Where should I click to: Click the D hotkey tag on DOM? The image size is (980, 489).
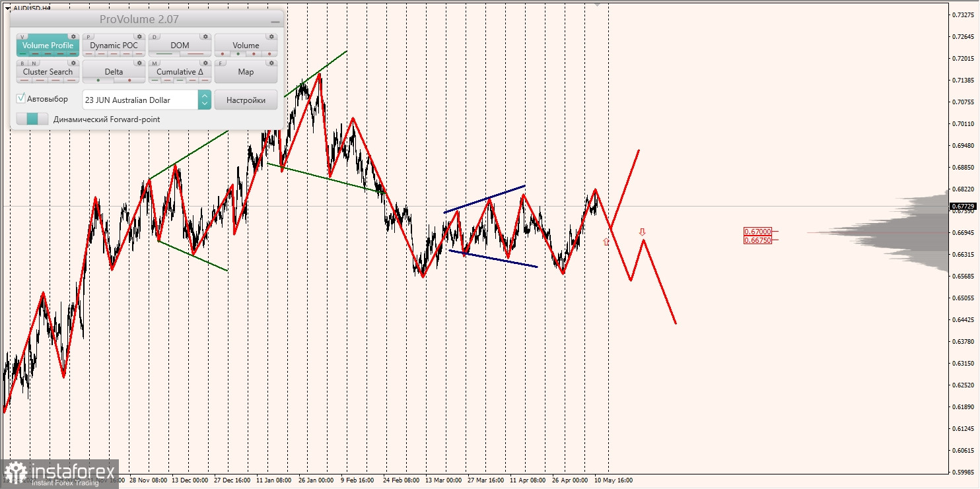155,37
